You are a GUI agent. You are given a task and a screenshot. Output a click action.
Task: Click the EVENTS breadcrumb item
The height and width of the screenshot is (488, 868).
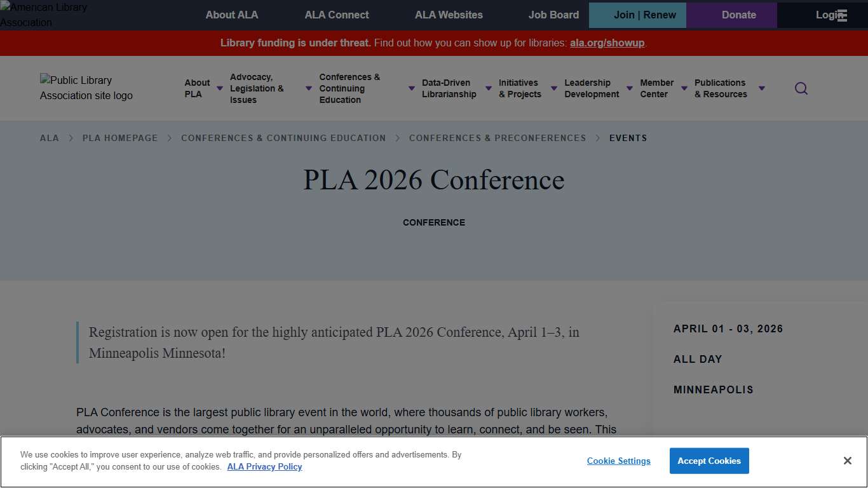628,138
